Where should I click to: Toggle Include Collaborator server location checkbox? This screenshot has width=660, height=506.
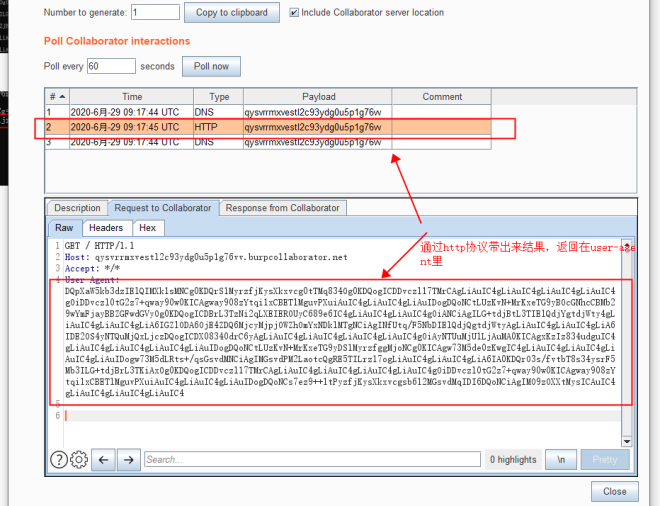(295, 13)
